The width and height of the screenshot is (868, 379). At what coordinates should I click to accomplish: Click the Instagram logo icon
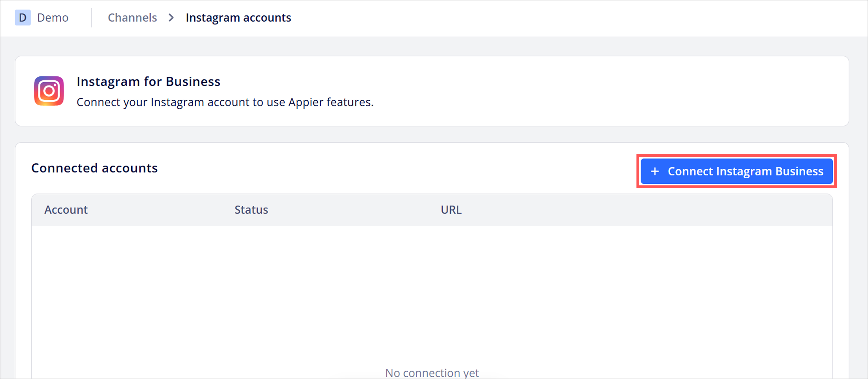coord(49,91)
